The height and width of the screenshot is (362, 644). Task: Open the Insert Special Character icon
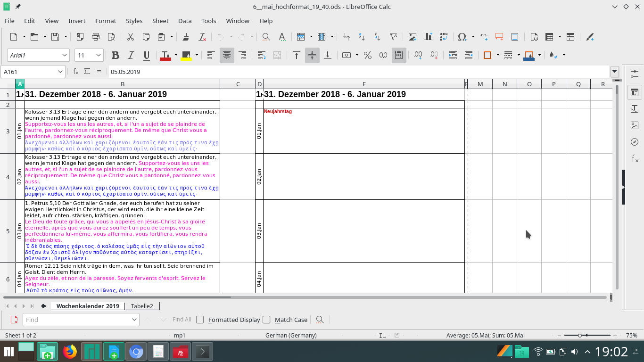462,37
